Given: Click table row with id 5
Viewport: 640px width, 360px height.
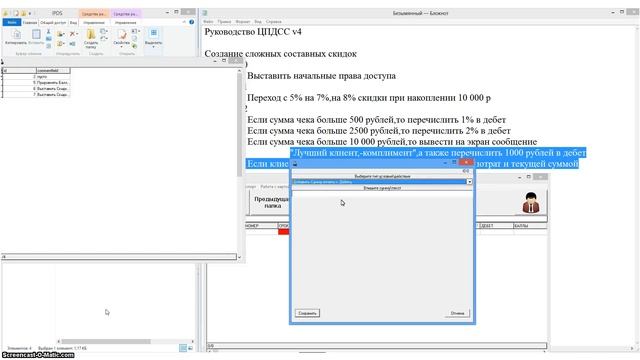Looking at the screenshot, I should [x=36, y=82].
